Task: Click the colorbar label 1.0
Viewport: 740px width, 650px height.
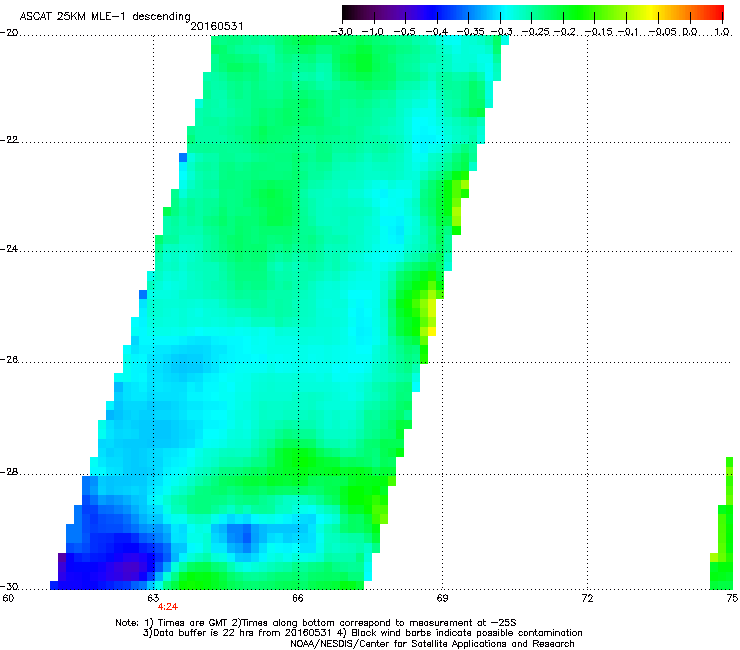Action: click(722, 32)
